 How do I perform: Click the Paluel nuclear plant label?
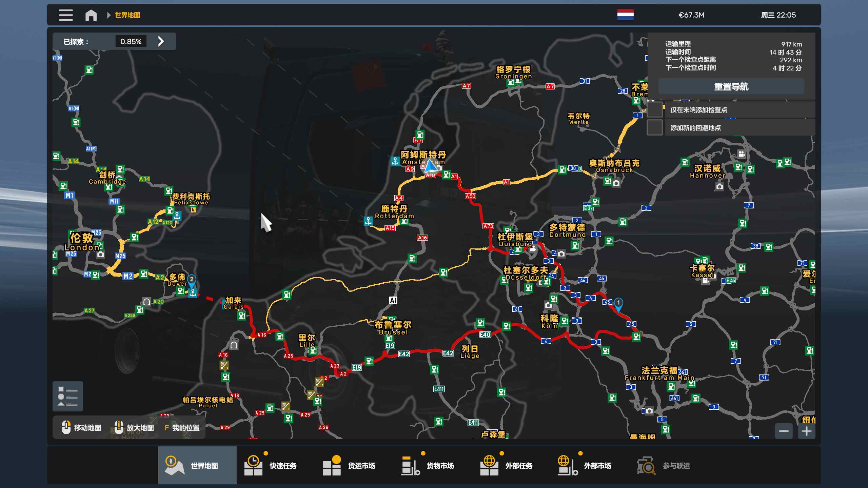point(208,402)
